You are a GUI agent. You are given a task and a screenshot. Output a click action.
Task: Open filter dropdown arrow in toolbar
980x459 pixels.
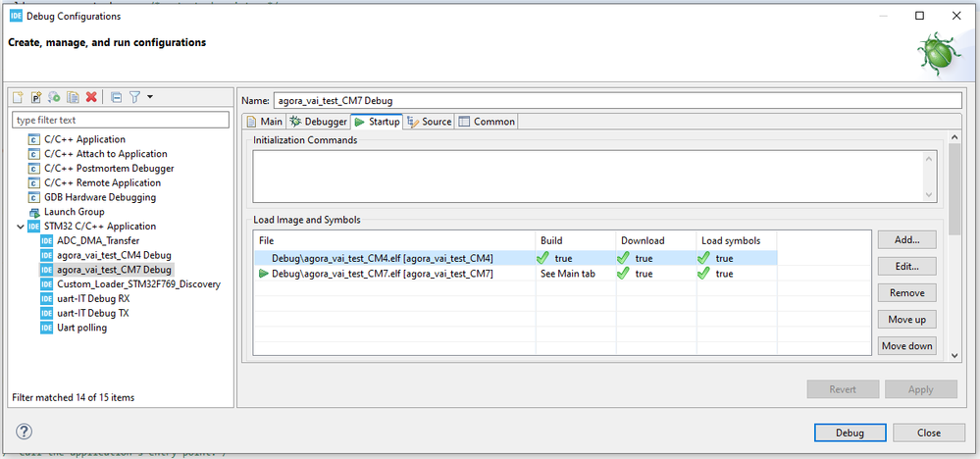(x=149, y=97)
